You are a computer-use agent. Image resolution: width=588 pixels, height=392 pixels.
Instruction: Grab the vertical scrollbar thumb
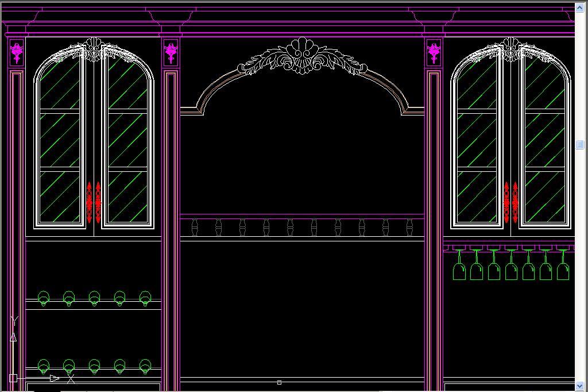580,145
